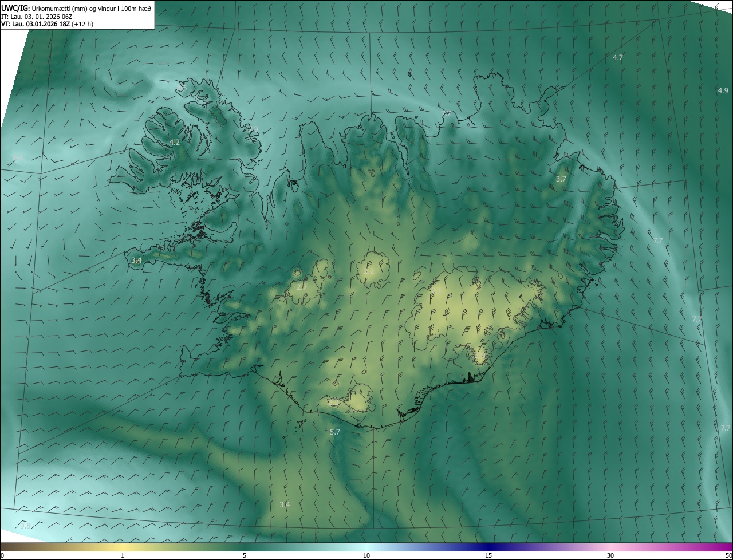Click the 30 tick label on the colour scale
Image resolution: width=733 pixels, height=560 pixels.
[x=610, y=555]
